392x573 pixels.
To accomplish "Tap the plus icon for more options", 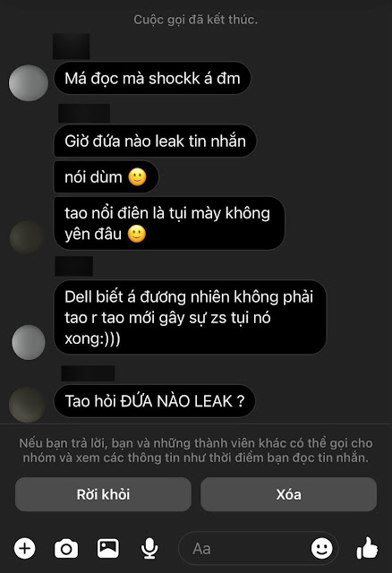I will pyautogui.click(x=25, y=549).
